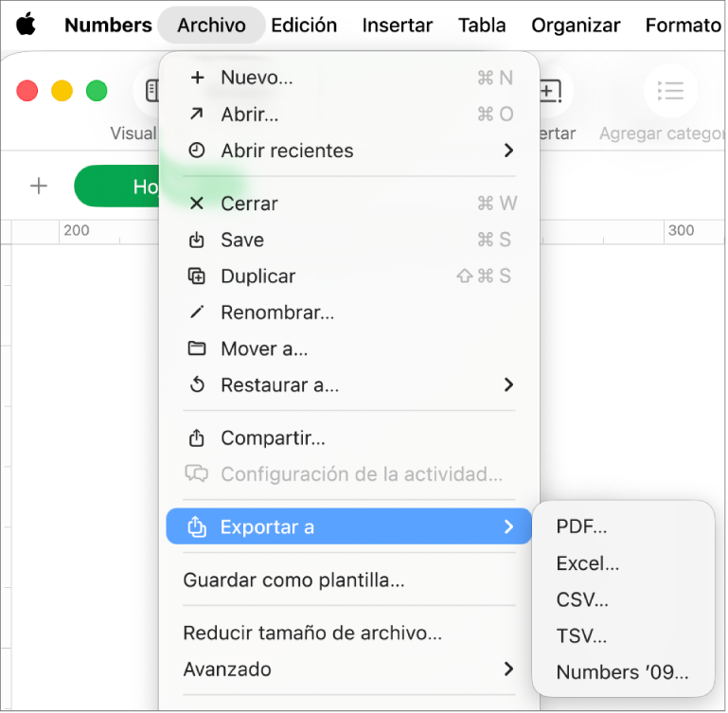The height and width of the screenshot is (713, 728).
Task: Expand the Avanzado chevron arrow
Action: click(x=509, y=668)
